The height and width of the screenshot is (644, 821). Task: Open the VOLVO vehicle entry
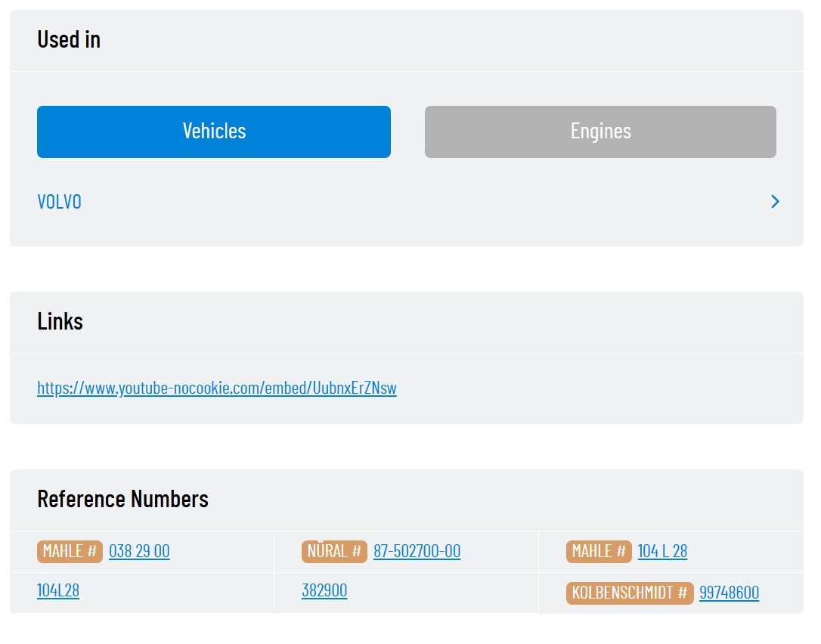click(x=59, y=202)
